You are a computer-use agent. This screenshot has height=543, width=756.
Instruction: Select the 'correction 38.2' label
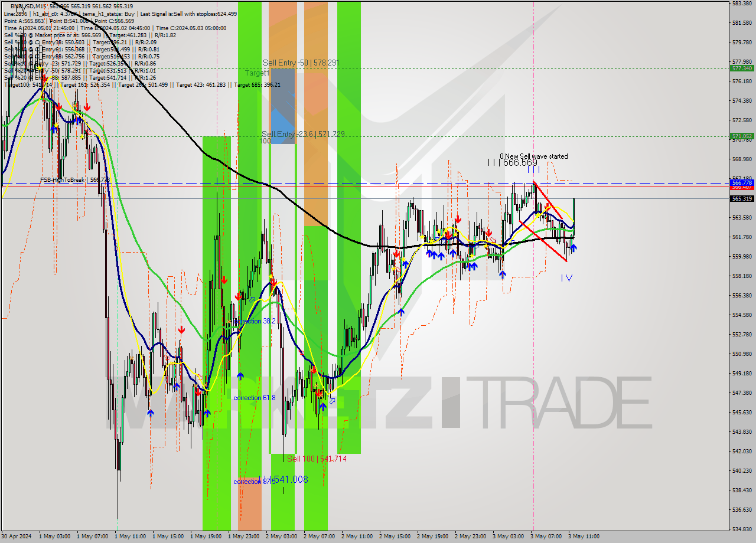(255, 321)
